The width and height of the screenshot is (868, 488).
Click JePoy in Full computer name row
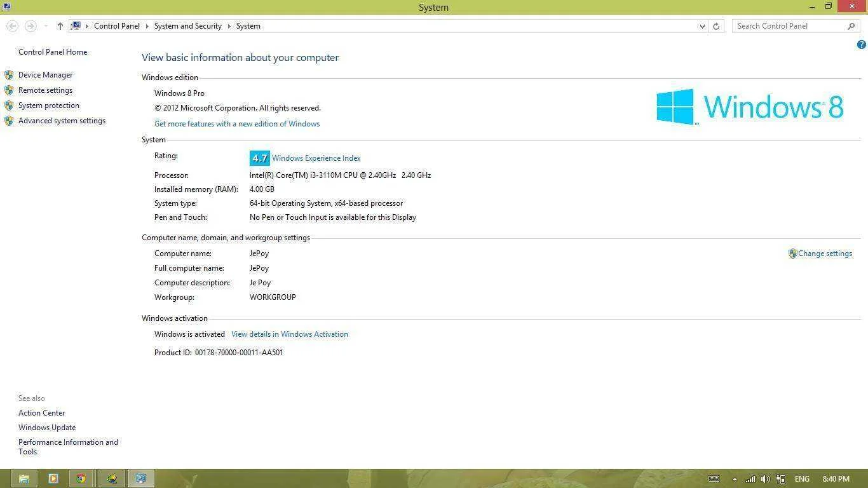[x=259, y=268]
